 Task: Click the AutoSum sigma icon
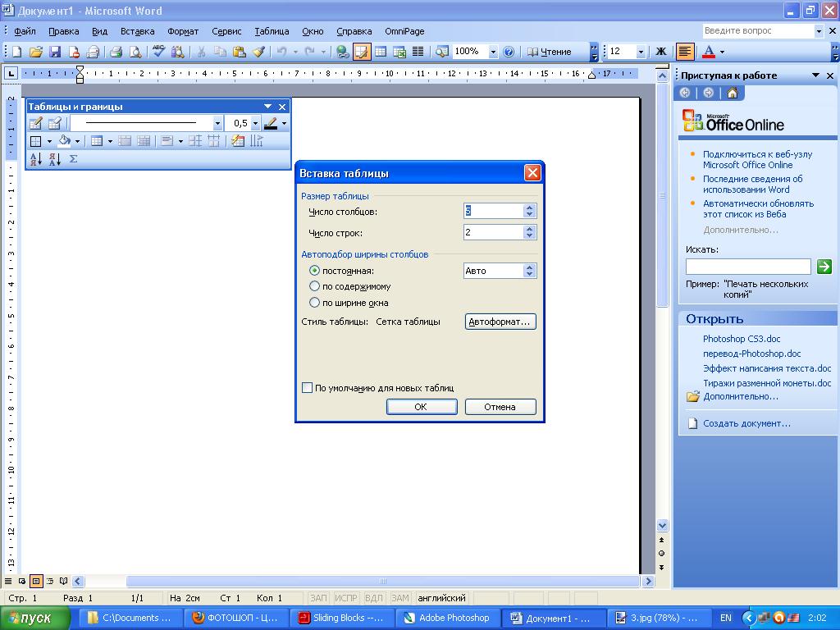pos(73,159)
